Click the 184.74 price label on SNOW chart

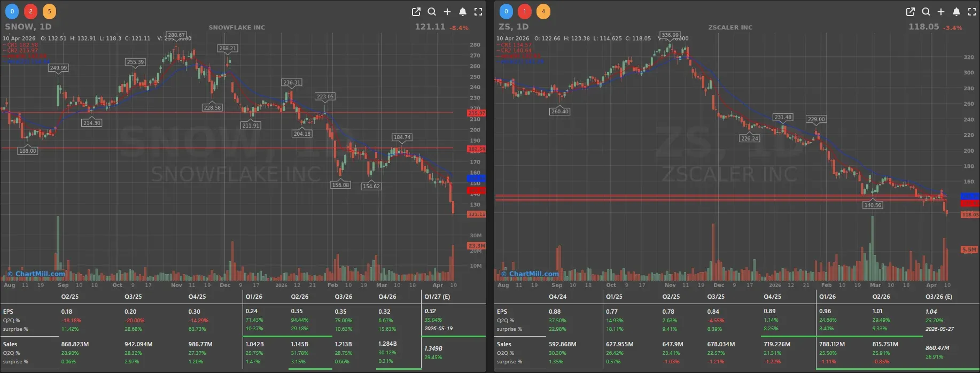(x=402, y=137)
